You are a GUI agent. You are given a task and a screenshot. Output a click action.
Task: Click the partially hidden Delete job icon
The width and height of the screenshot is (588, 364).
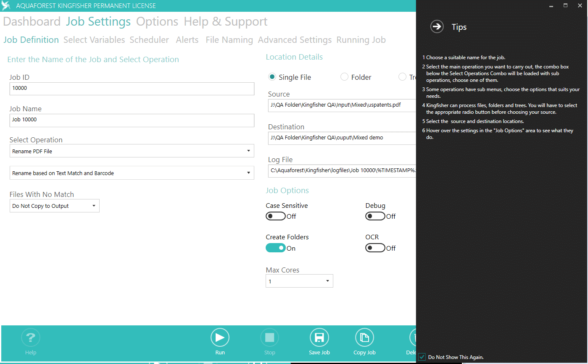tap(413, 337)
